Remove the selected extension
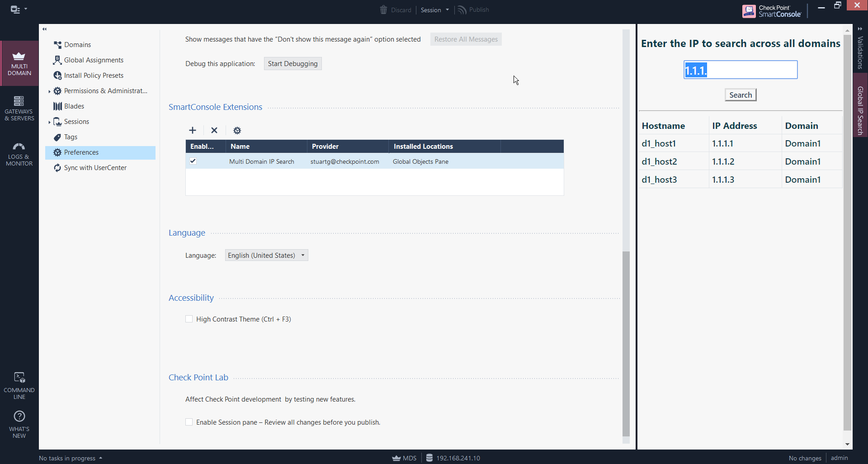 [x=214, y=130]
